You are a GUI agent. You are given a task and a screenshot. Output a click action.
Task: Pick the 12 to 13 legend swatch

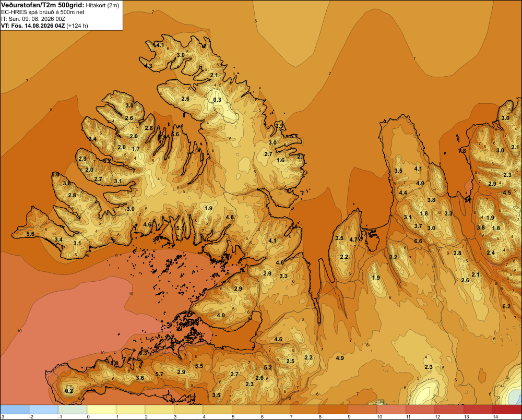point(449,409)
